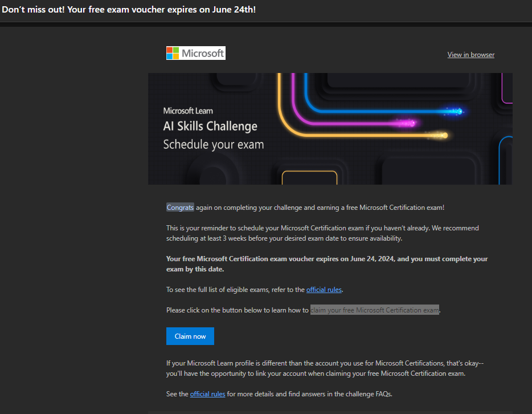Viewport: 532px width, 414px height.
Task: Click the 'Microsoft Learn' banner label
Action: pos(188,111)
